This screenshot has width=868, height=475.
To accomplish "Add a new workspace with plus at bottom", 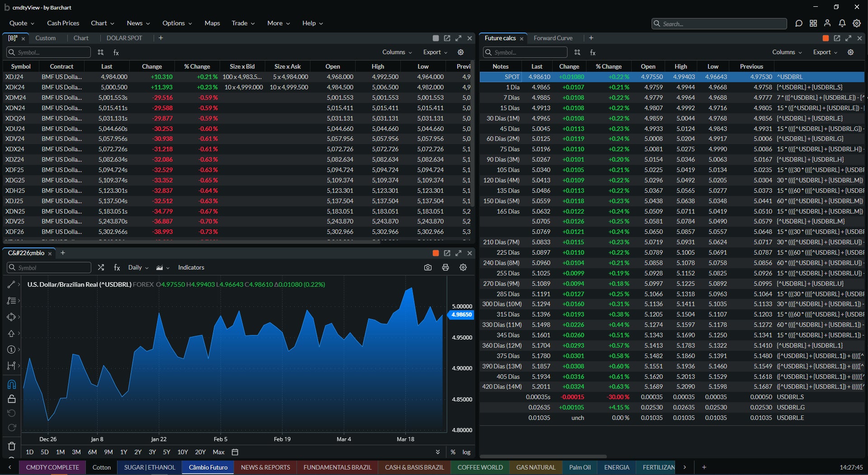I will [704, 467].
